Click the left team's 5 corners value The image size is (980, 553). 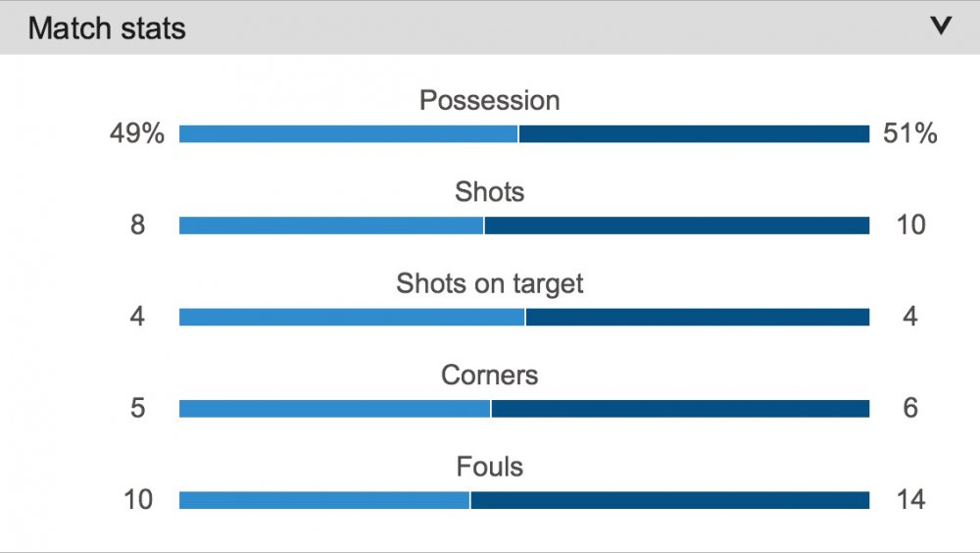(137, 408)
